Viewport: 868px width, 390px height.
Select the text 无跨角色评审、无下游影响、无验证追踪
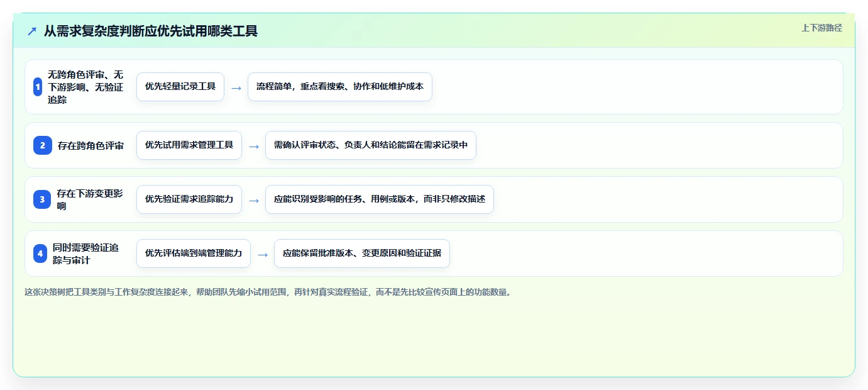[x=85, y=87]
